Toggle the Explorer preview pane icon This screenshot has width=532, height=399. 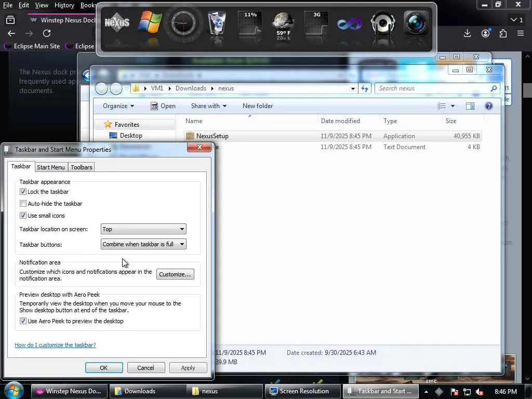click(x=470, y=106)
